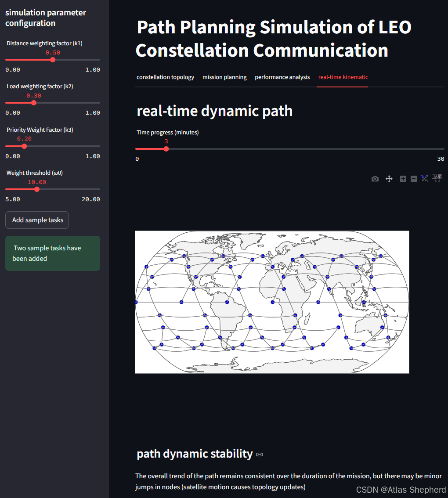Click the Path Planning Simulation page title
Viewport: 448px width, 498px height.
pyautogui.click(x=274, y=39)
